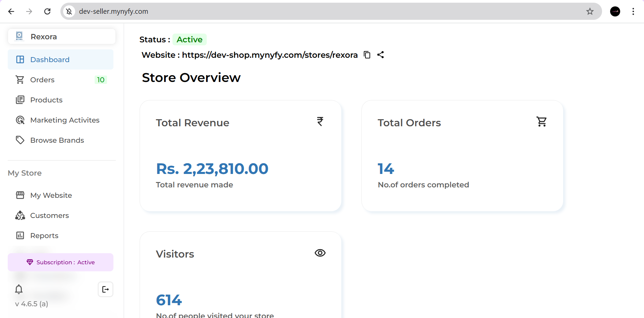Click inside the browser address bar
Screen dimensions: 644x318
point(201,11)
